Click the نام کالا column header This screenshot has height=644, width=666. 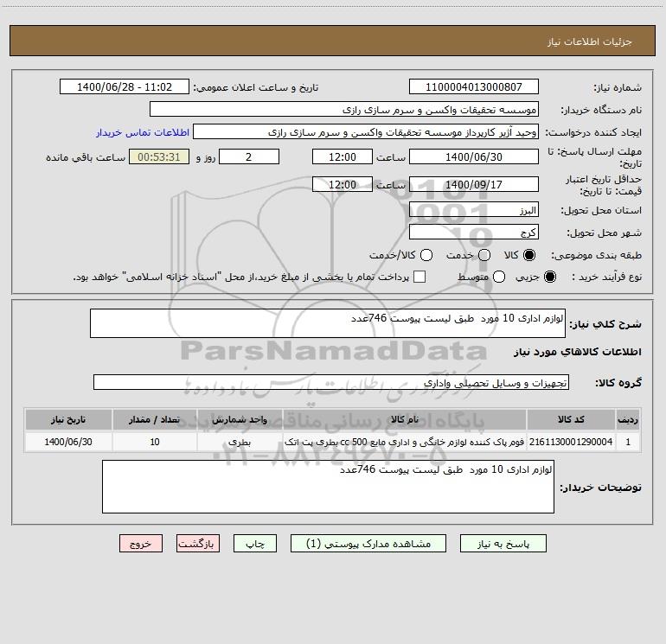tap(405, 419)
